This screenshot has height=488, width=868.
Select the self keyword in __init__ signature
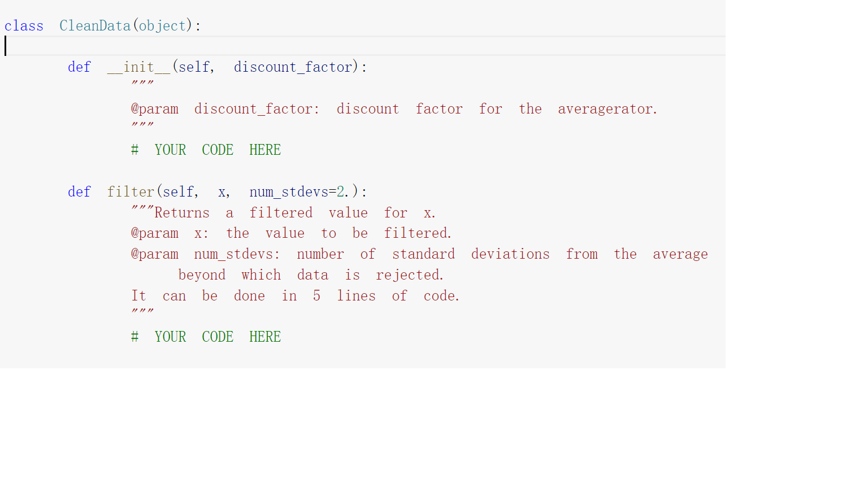194,67
